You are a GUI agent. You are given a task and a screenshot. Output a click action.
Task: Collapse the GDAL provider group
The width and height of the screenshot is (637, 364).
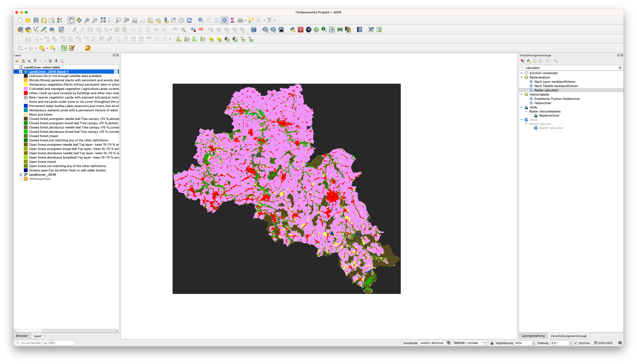click(x=522, y=108)
